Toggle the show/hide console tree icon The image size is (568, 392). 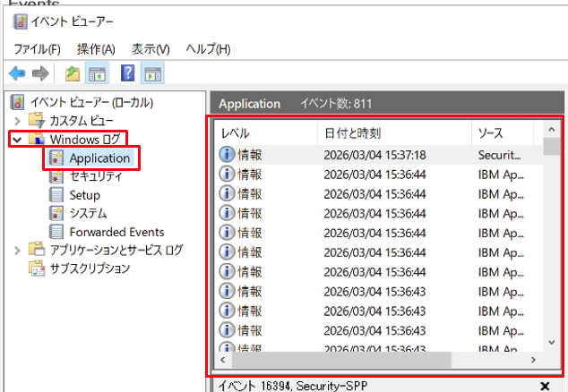pos(97,73)
